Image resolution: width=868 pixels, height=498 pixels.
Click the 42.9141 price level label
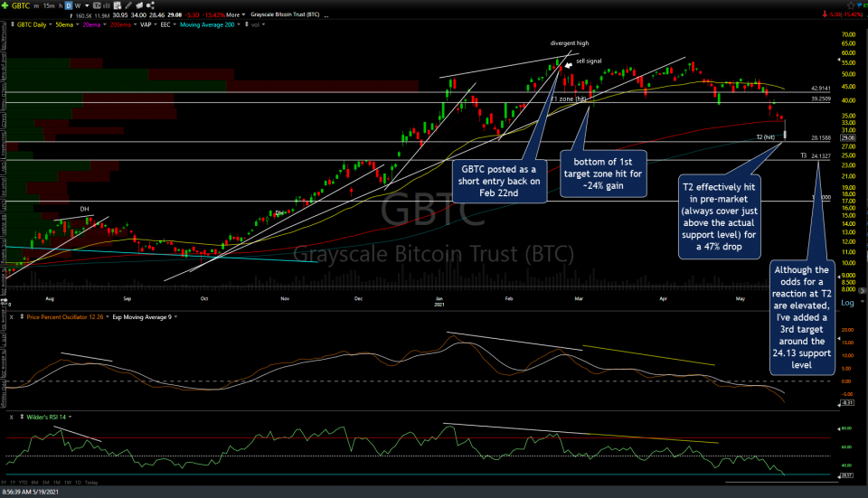[x=821, y=89]
